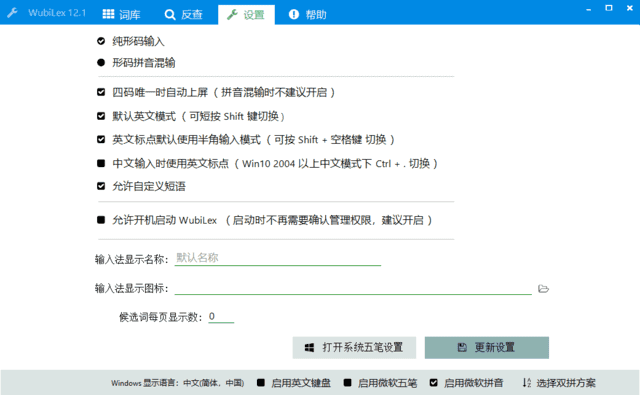Select the 设置 tab
The width and height of the screenshot is (640, 395).
(x=246, y=15)
